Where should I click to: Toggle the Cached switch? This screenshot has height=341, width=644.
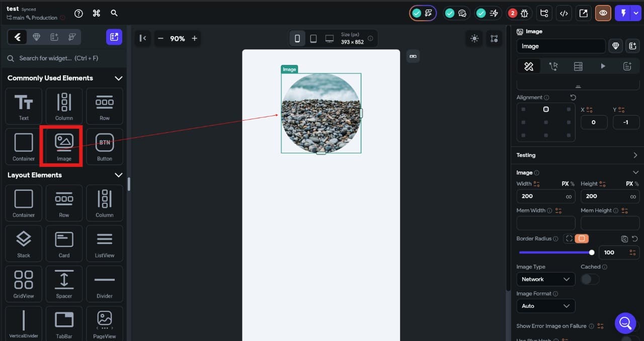(590, 279)
